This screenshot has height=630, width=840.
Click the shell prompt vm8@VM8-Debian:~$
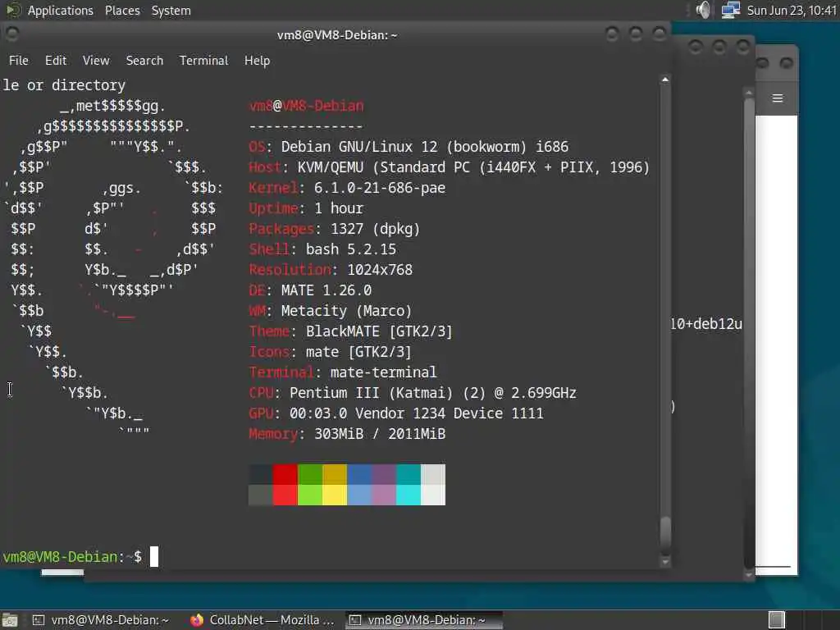pyautogui.click(x=72, y=557)
